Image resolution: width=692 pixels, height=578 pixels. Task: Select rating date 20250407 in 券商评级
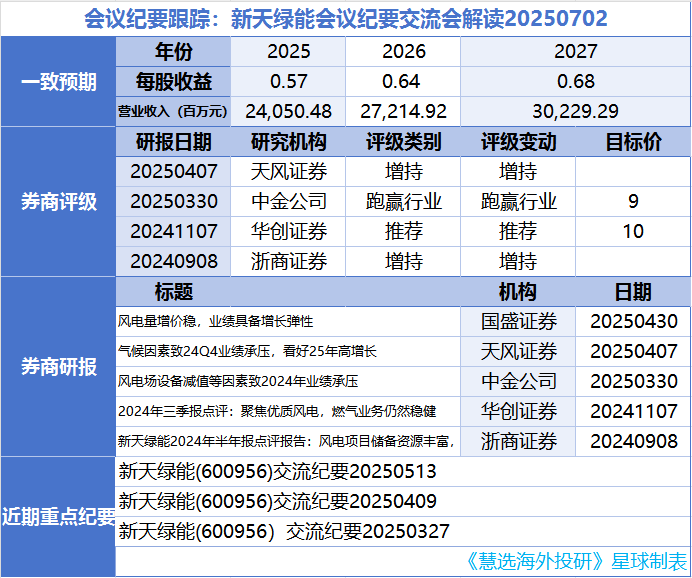[173, 172]
